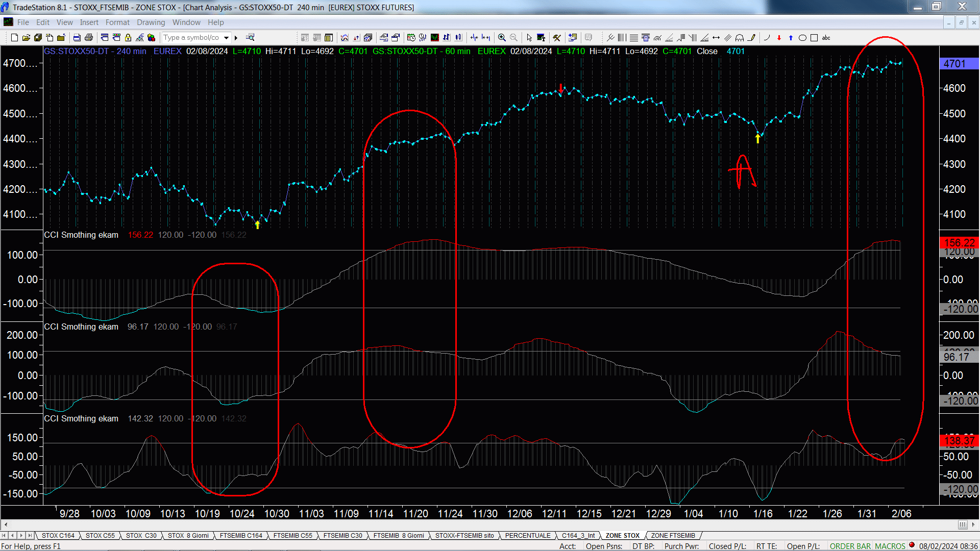
Task: Select the blue up arrow drawing tool
Action: click(791, 37)
